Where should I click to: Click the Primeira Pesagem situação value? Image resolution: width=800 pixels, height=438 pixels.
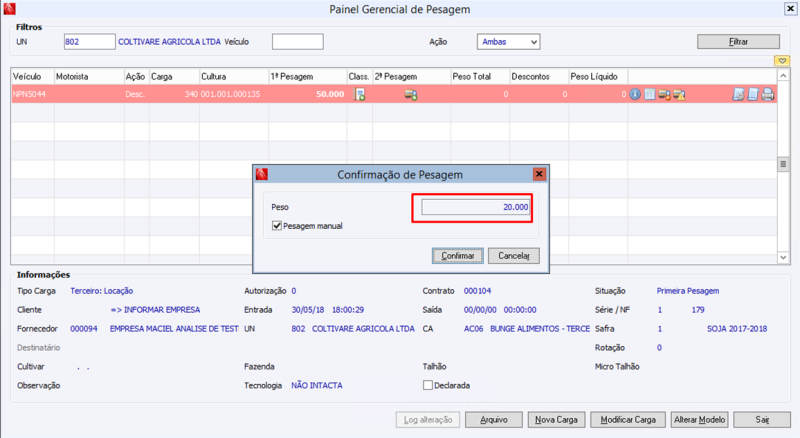coord(688,291)
